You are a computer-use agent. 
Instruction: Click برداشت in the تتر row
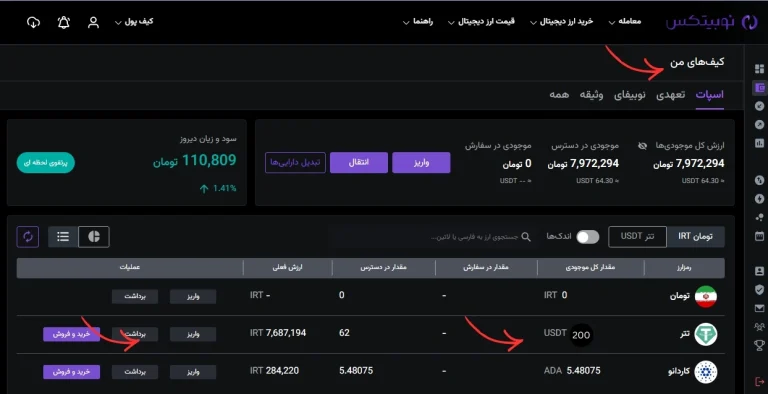pos(135,334)
